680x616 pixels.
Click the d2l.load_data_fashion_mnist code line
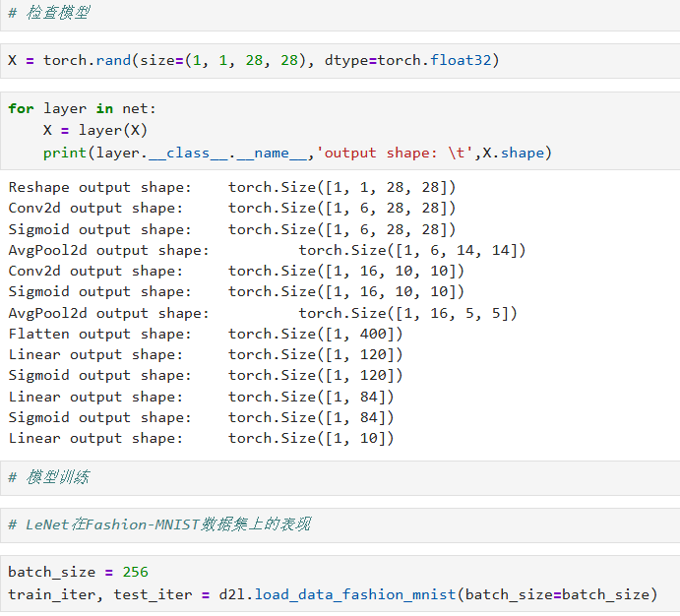click(331, 594)
